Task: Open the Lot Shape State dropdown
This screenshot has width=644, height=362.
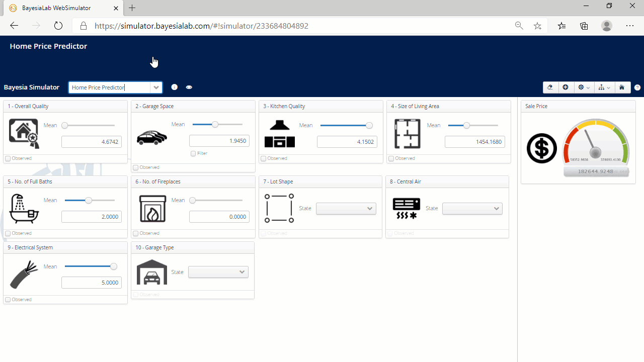Action: 346,209
